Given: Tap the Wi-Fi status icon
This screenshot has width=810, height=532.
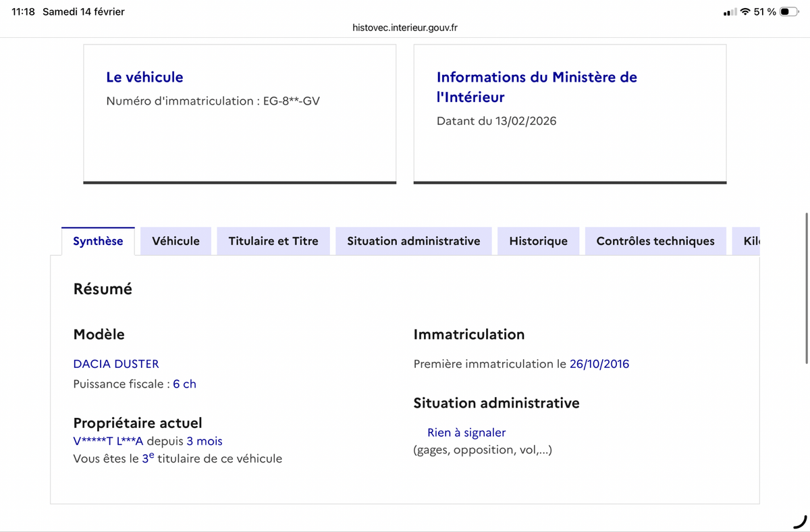Looking at the screenshot, I should (x=745, y=12).
